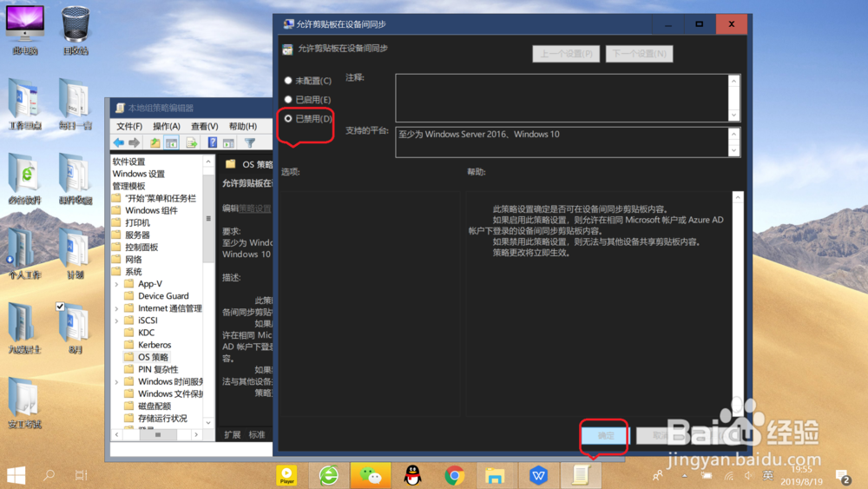This screenshot has width=868, height=489.
Task: Confirm with the 确定 button
Action: (606, 436)
